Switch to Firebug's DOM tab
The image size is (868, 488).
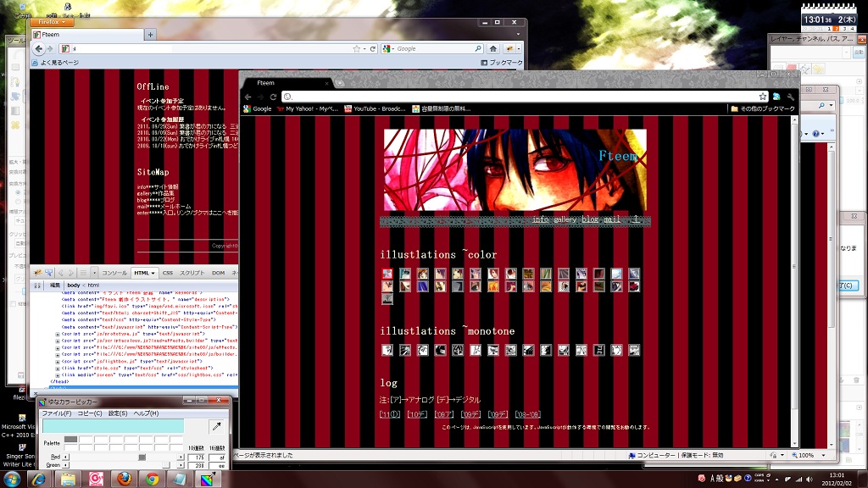click(x=218, y=273)
